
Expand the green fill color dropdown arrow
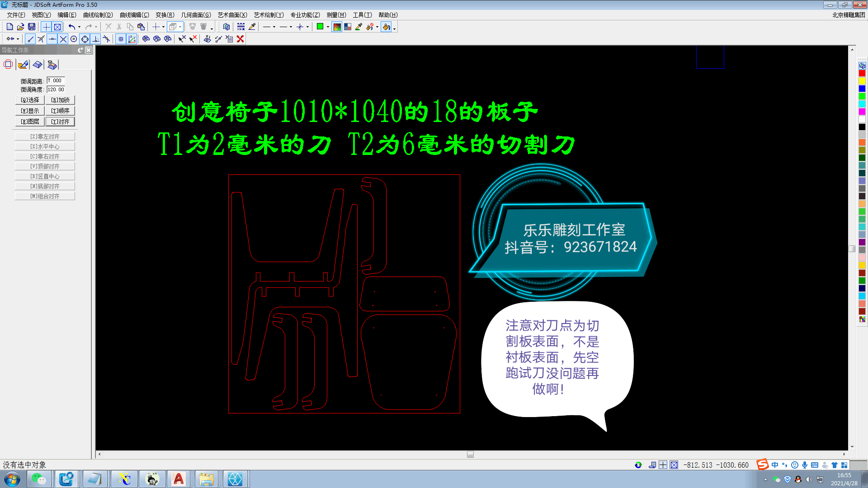tap(328, 27)
